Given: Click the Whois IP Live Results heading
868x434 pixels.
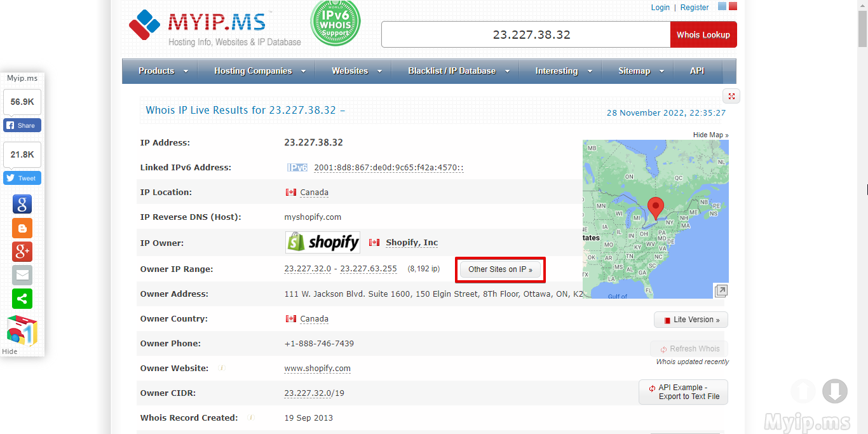Looking at the screenshot, I should pyautogui.click(x=245, y=110).
